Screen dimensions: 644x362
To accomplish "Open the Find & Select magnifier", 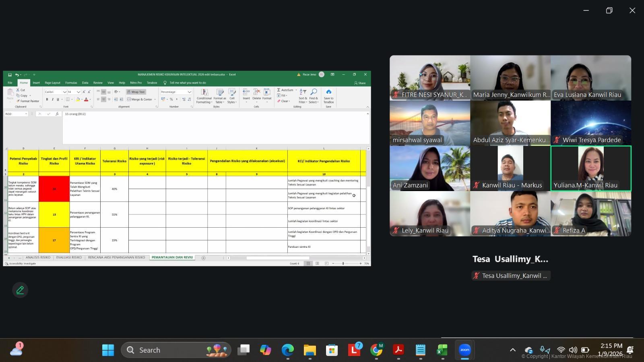I will pos(314,92).
